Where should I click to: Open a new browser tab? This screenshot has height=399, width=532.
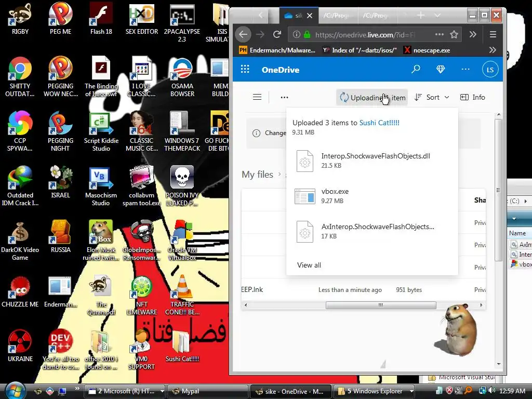pyautogui.click(x=420, y=15)
